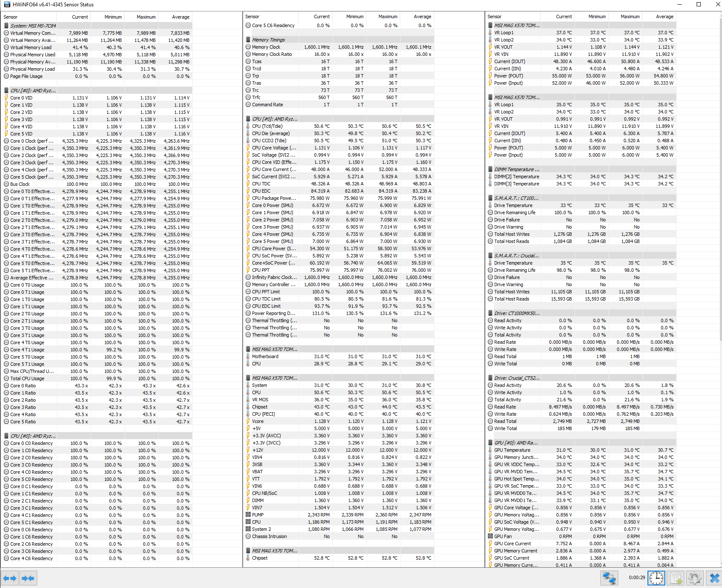Click the thermometer icon beside Motherboard
This screenshot has height=588, width=722.
click(248, 356)
